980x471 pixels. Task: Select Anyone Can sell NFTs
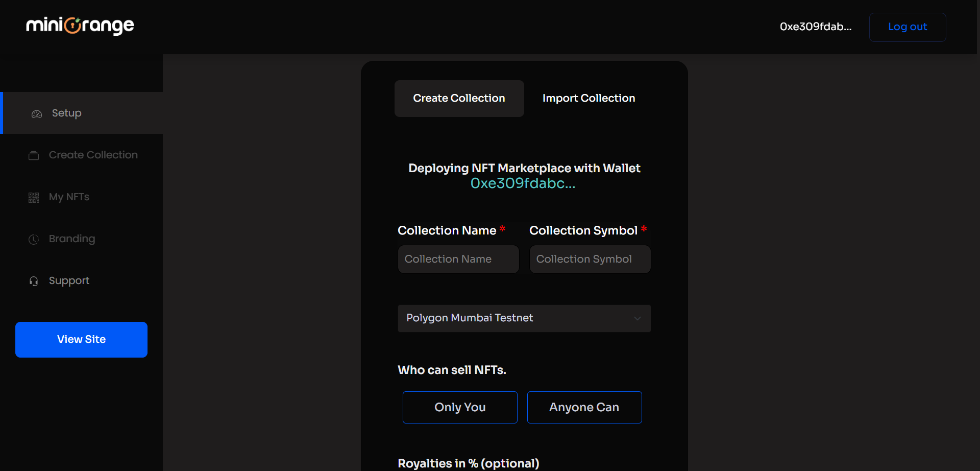tap(584, 407)
